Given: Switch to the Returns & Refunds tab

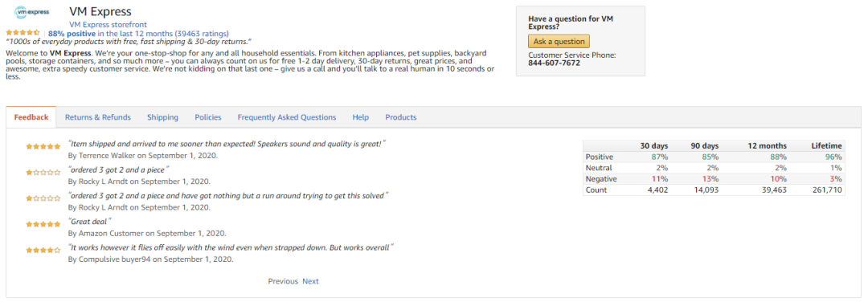Looking at the screenshot, I should [x=98, y=117].
